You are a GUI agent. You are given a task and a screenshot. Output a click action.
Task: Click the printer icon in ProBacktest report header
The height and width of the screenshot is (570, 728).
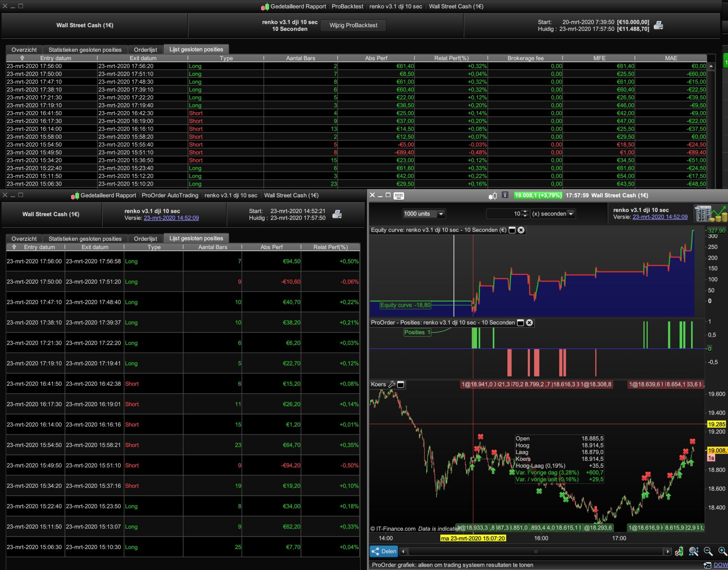pyautogui.click(x=658, y=25)
